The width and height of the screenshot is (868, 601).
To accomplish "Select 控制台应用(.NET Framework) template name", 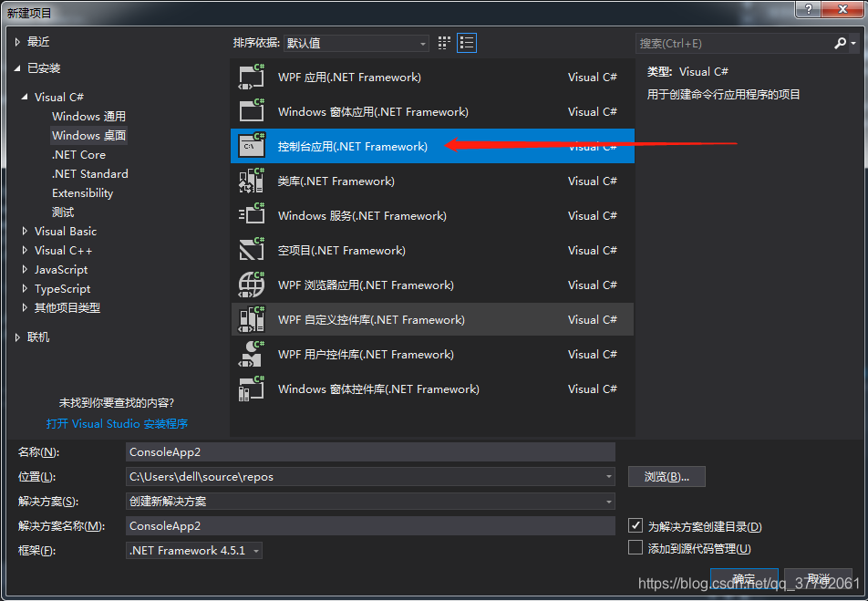I will tap(353, 146).
